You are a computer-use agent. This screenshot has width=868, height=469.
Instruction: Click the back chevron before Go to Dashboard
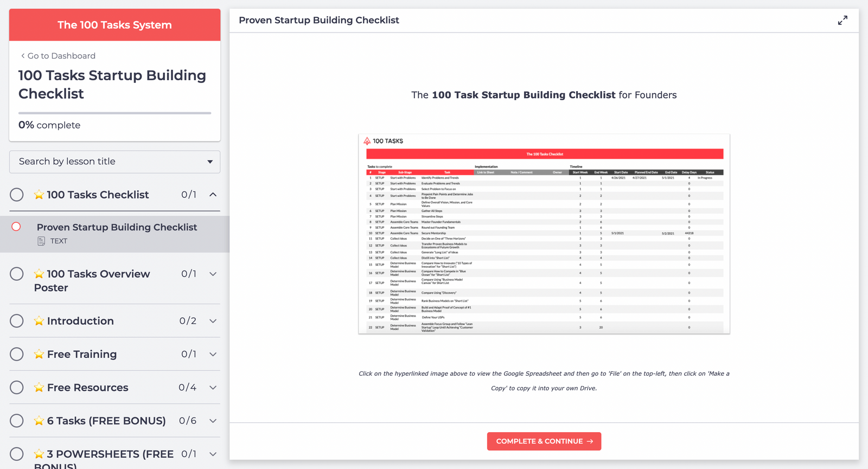tap(22, 55)
